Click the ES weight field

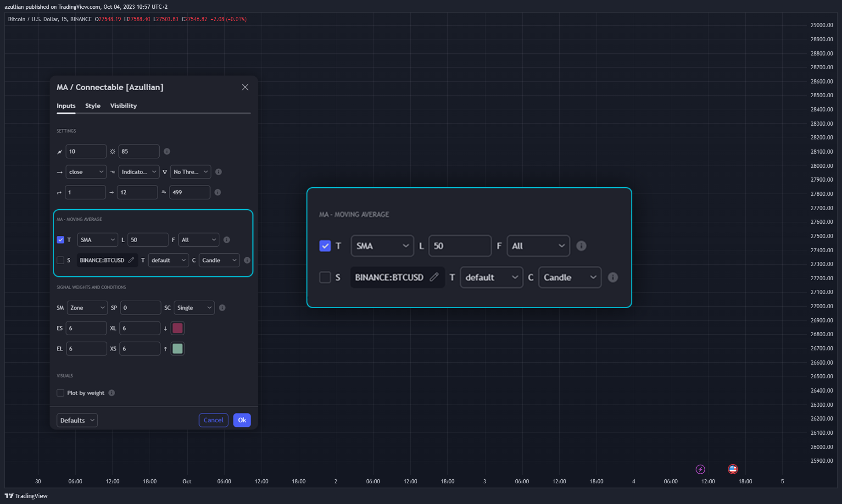(x=86, y=328)
